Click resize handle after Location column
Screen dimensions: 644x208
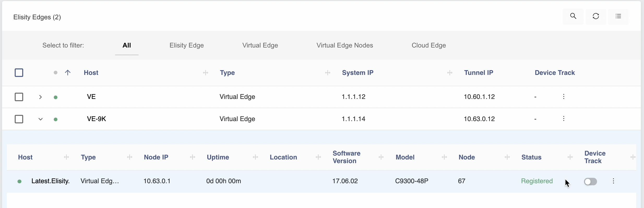click(x=318, y=157)
